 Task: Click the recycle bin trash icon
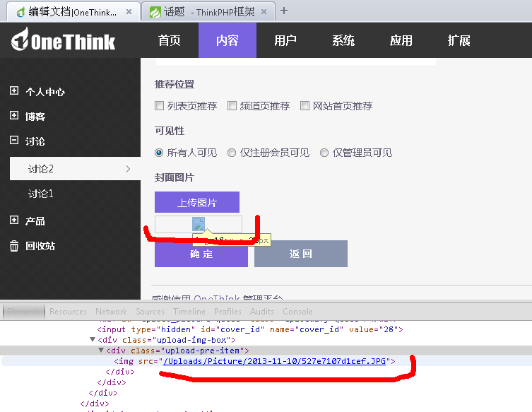pos(14,246)
